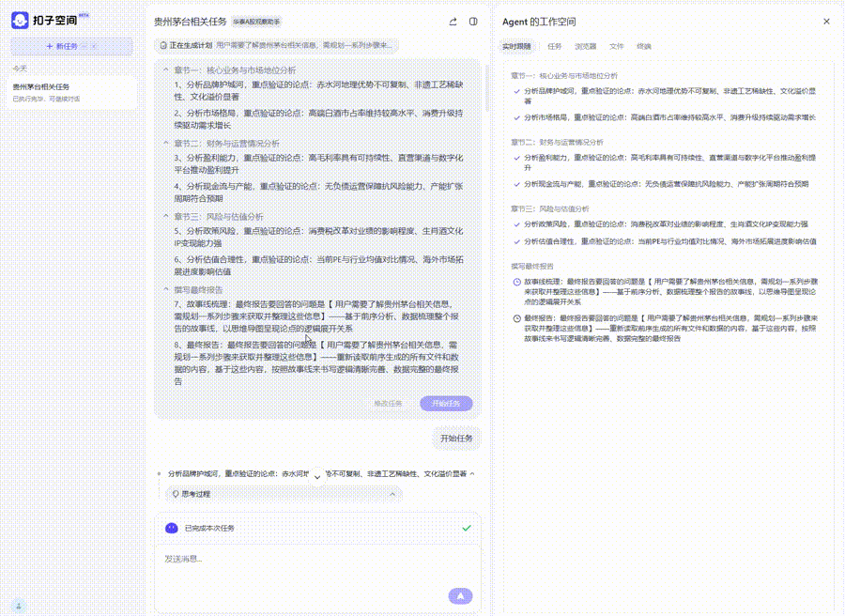The width and height of the screenshot is (845, 616).
Task: Click the 扣子空间 logo icon
Action: tap(20, 21)
